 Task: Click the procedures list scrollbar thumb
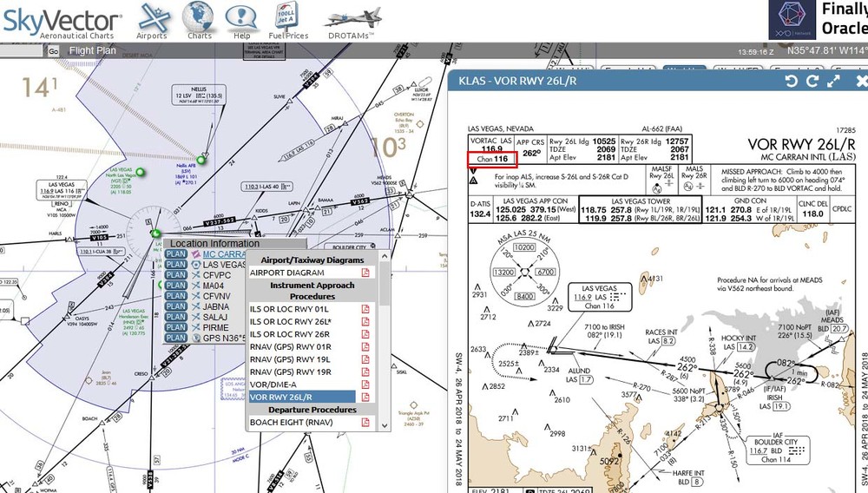click(x=385, y=285)
